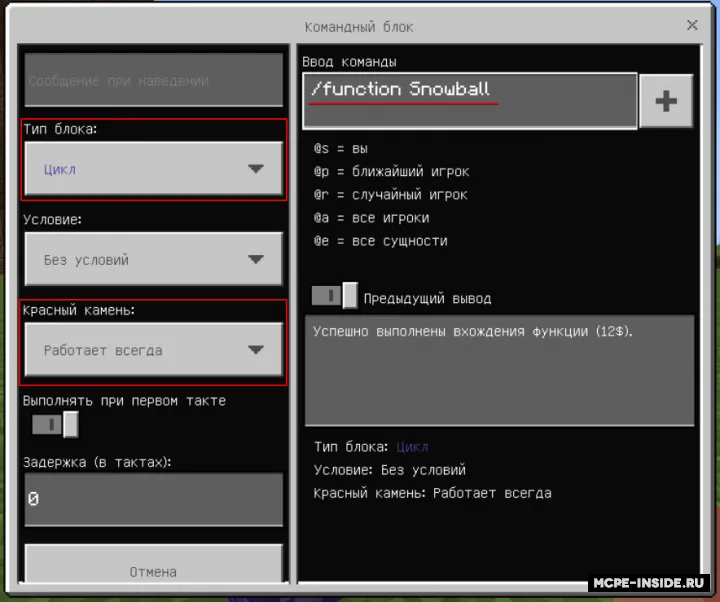This screenshot has width=720, height=602.
Task: Click the Задержка (в тактах) input field
Action: point(153,500)
